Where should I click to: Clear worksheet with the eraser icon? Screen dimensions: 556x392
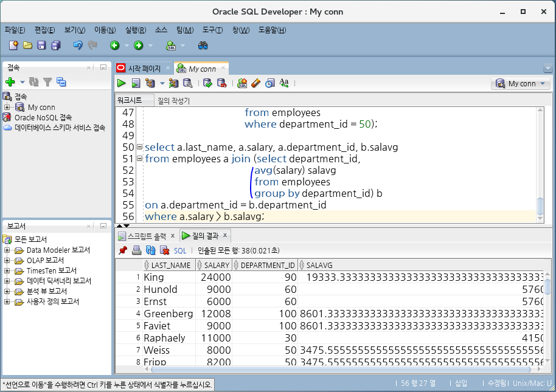(255, 83)
